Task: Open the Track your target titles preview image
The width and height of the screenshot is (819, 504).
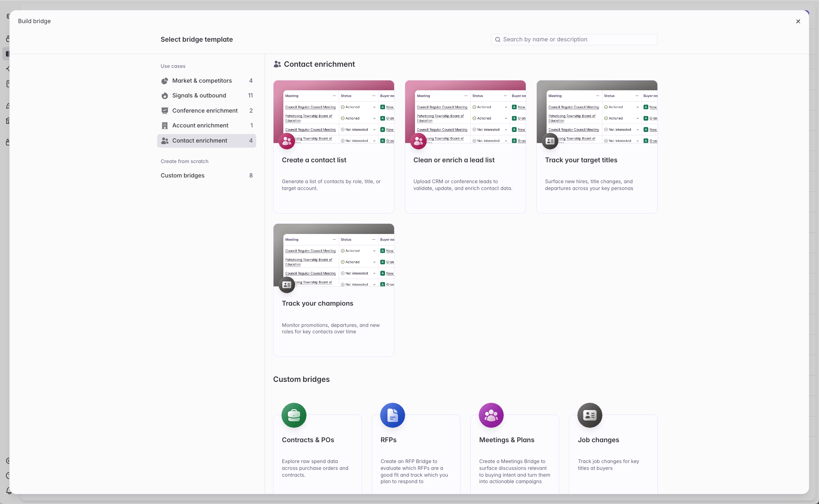Action: point(597,111)
